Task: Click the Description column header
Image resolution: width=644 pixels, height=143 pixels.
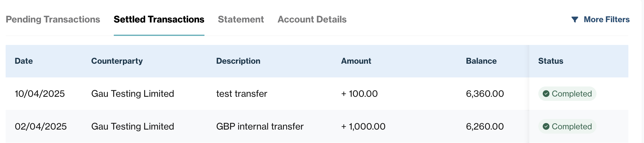Action: coord(238,61)
